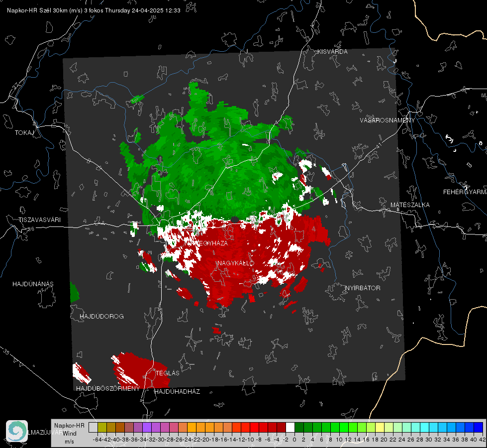This screenshot has width=487, height=448.
Task: Click the 10 value on the wind scale
Action: point(339,440)
